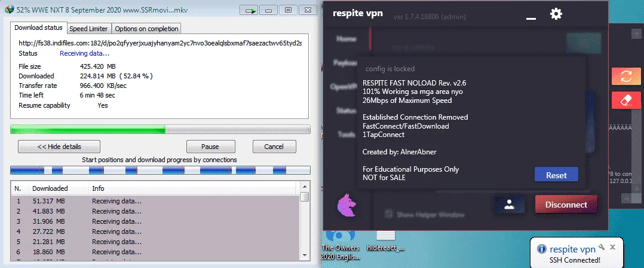Image resolution: width=644 pixels, height=268 pixels.
Task: Click the ver 1.7.4.16806 (admin) label
Action: [430, 17]
